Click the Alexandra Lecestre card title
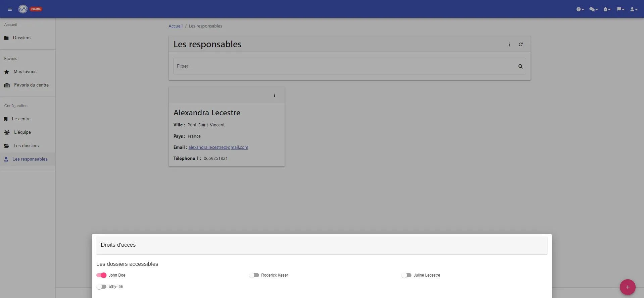Screen dimensions: 644x298 tap(207, 113)
